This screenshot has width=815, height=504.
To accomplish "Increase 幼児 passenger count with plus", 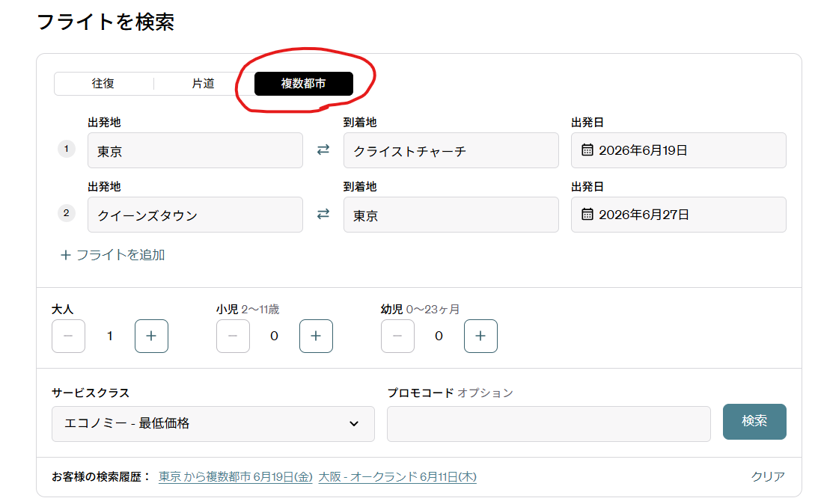I will (480, 336).
